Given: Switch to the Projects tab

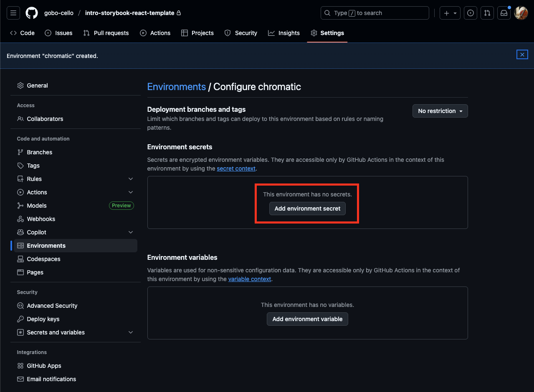Looking at the screenshot, I should coord(197,33).
